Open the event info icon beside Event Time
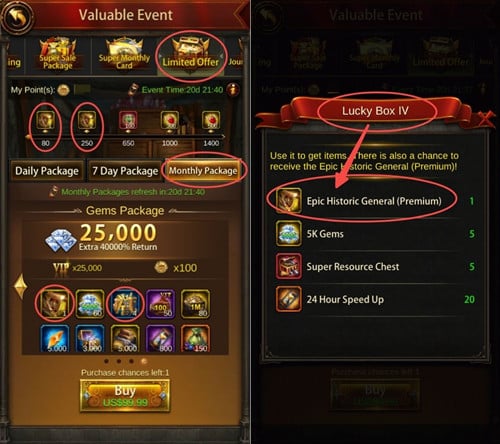The height and width of the screenshot is (444, 500). tap(233, 89)
